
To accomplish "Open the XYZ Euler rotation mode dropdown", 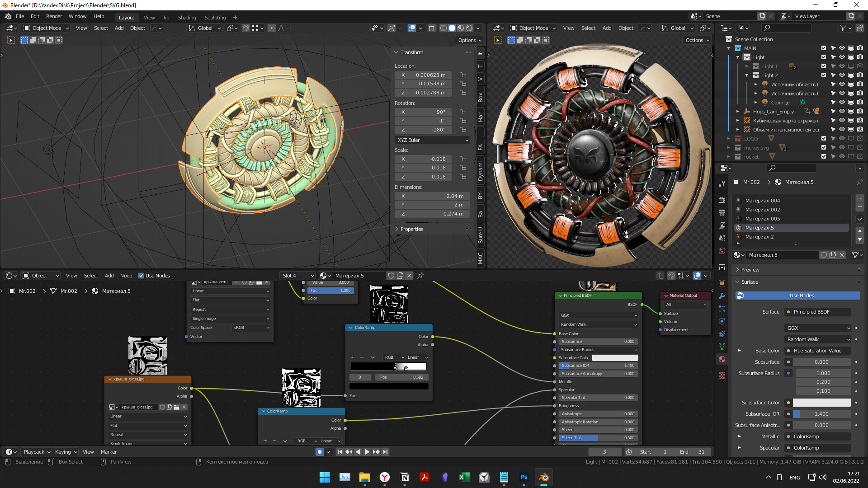I will tap(433, 140).
